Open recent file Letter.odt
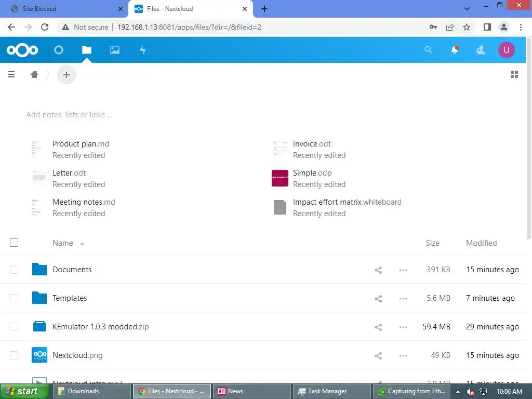The height and width of the screenshot is (399, 532). tap(69, 173)
